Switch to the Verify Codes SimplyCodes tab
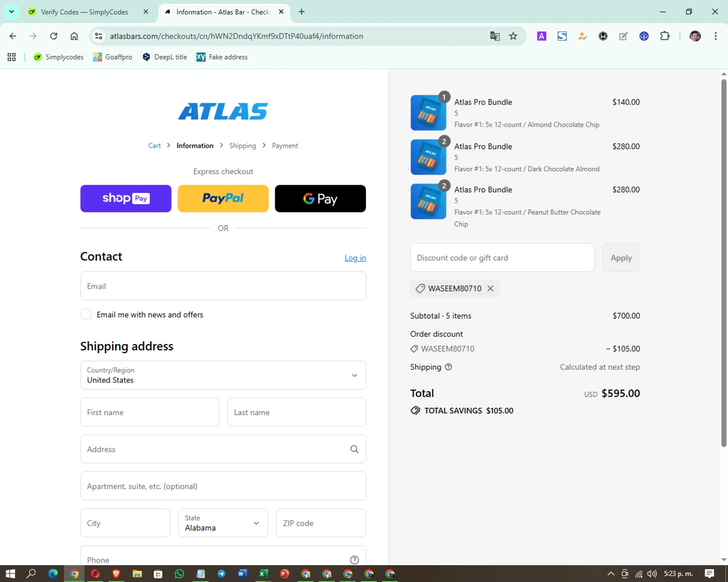Image resolution: width=728 pixels, height=582 pixels. pyautogui.click(x=84, y=12)
